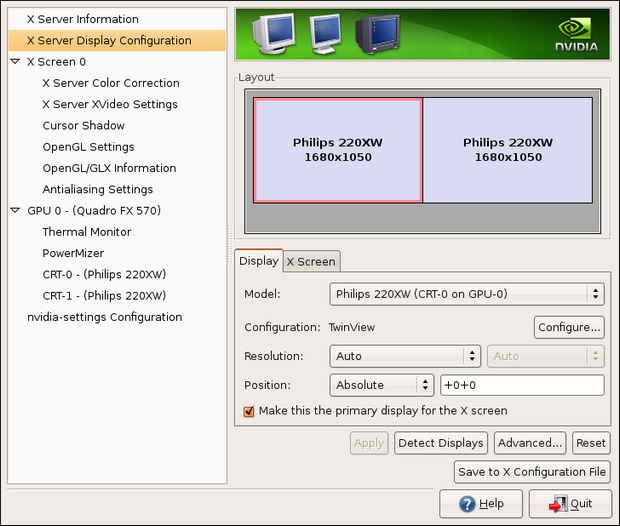620x526 pixels.
Task: Click the red Quit exit door icon
Action: 558,504
